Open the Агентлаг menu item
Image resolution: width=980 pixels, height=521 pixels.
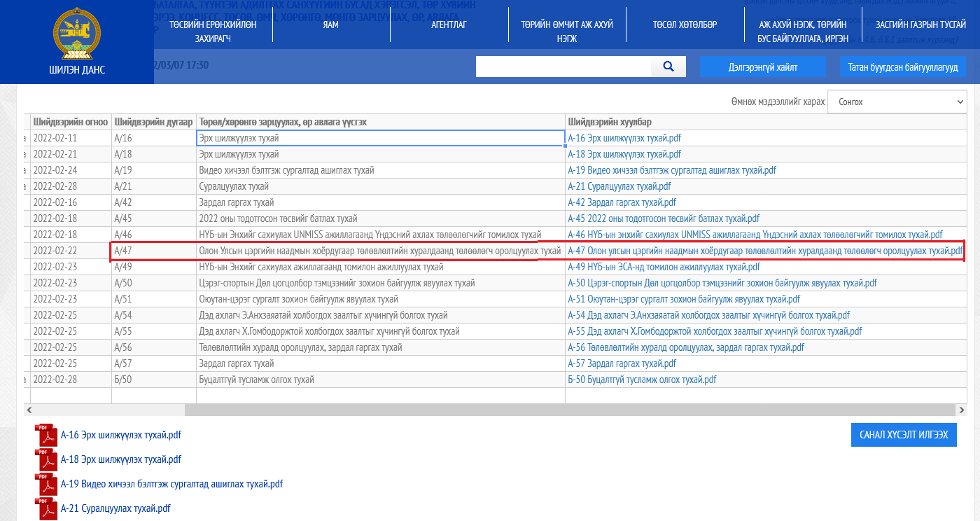449,25
